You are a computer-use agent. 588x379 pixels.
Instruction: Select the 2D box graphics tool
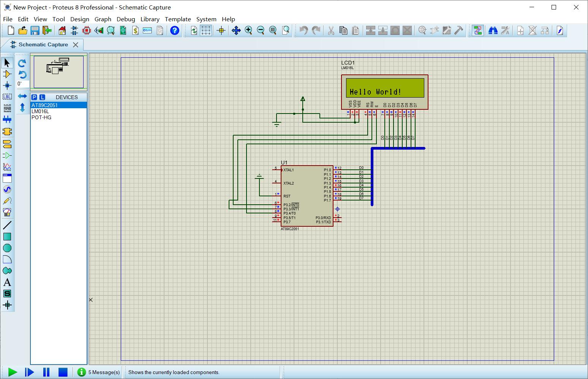[7, 237]
